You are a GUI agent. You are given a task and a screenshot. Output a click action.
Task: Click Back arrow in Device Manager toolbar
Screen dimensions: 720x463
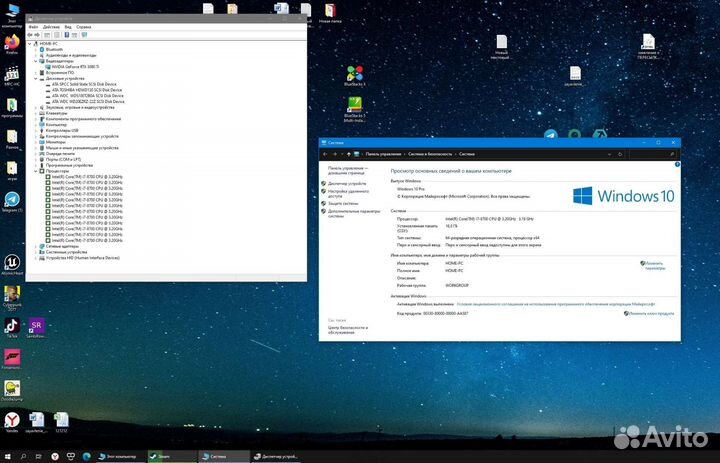coord(30,35)
